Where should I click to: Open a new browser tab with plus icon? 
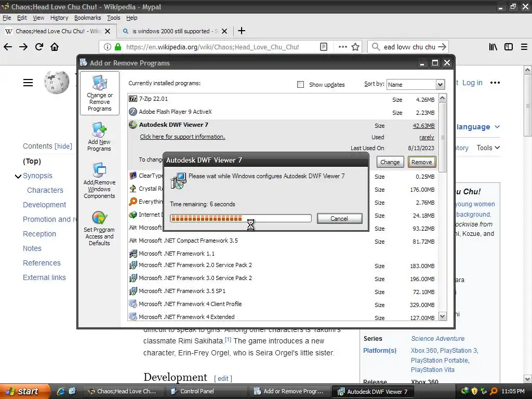tap(242, 31)
